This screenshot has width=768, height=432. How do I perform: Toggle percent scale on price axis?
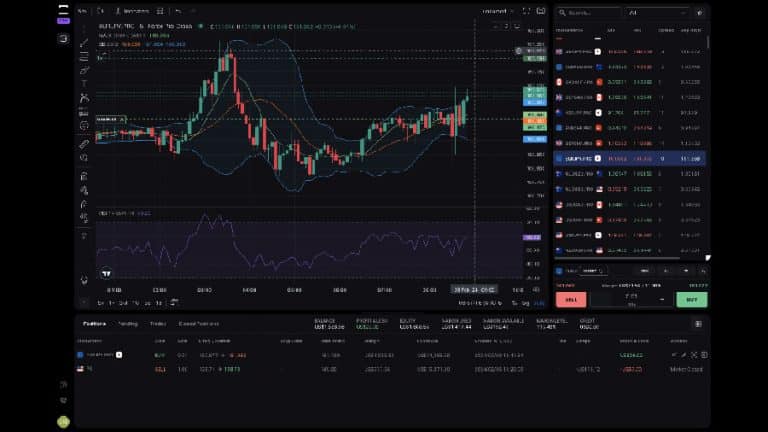pyautogui.click(x=514, y=303)
